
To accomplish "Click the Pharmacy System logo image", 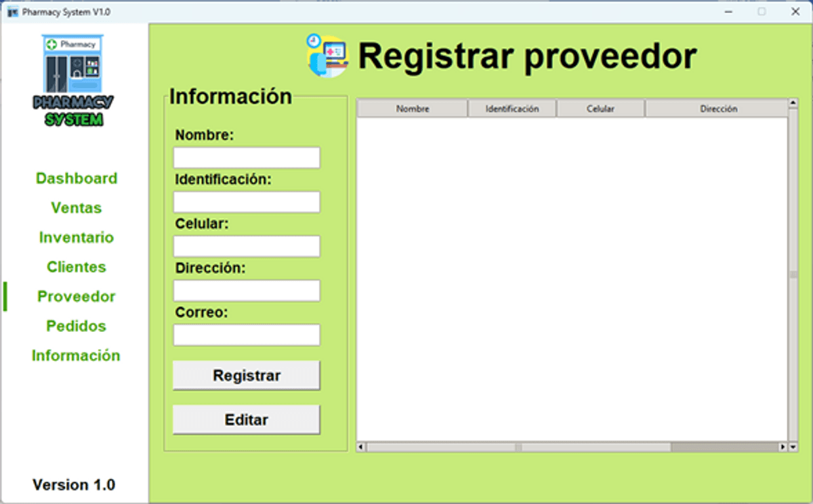I will pos(73,80).
